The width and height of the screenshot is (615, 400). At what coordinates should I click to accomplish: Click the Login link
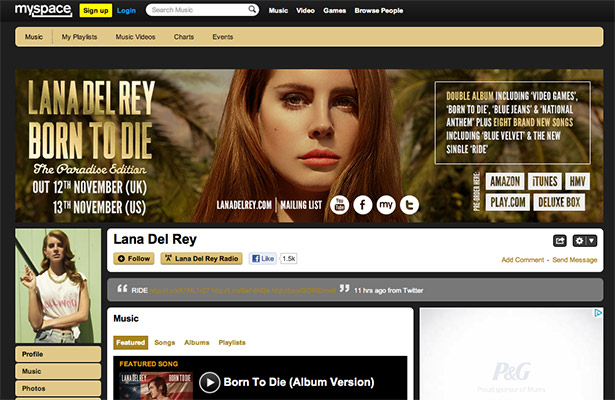(x=126, y=11)
